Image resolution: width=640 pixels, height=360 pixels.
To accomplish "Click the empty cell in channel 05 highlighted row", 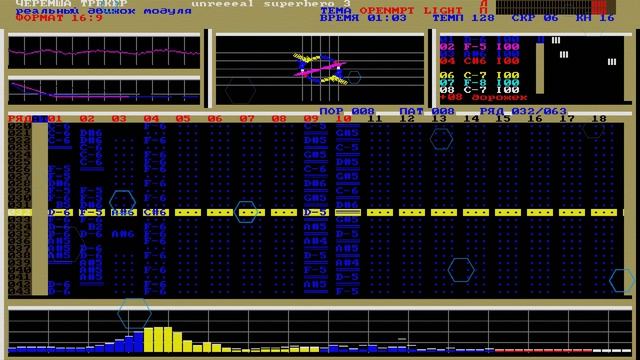I will (188, 212).
